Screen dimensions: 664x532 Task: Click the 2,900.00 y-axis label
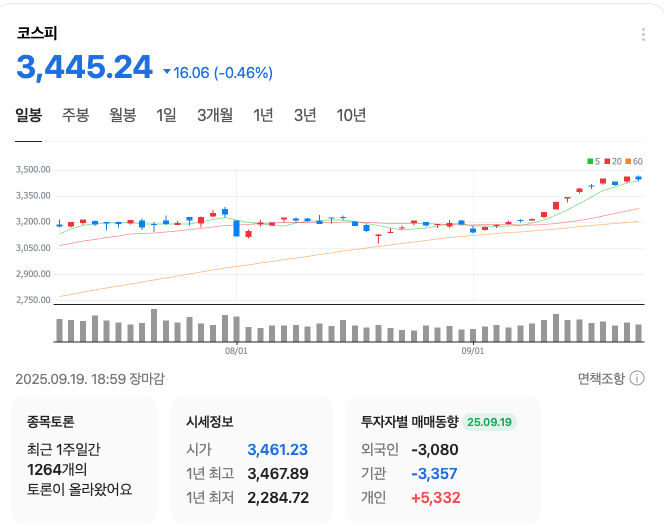point(33,274)
